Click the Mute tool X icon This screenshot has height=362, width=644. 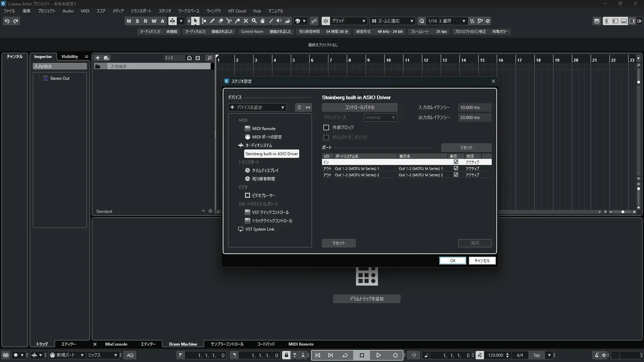point(246,21)
